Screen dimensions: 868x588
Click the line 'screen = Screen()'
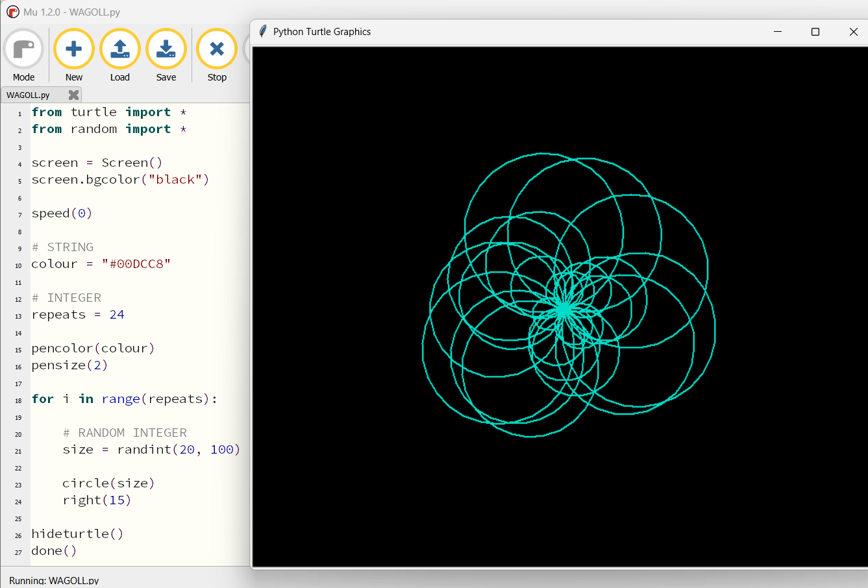click(97, 163)
